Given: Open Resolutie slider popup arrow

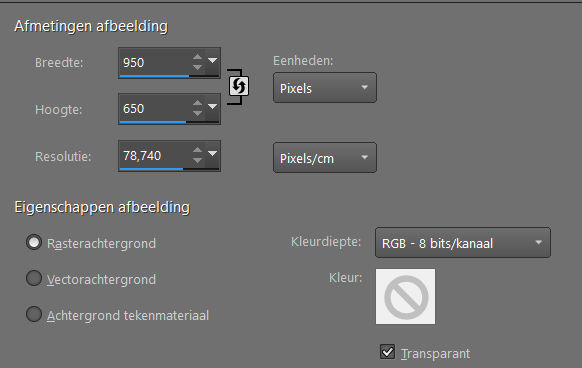Looking at the screenshot, I should pos(212,153).
